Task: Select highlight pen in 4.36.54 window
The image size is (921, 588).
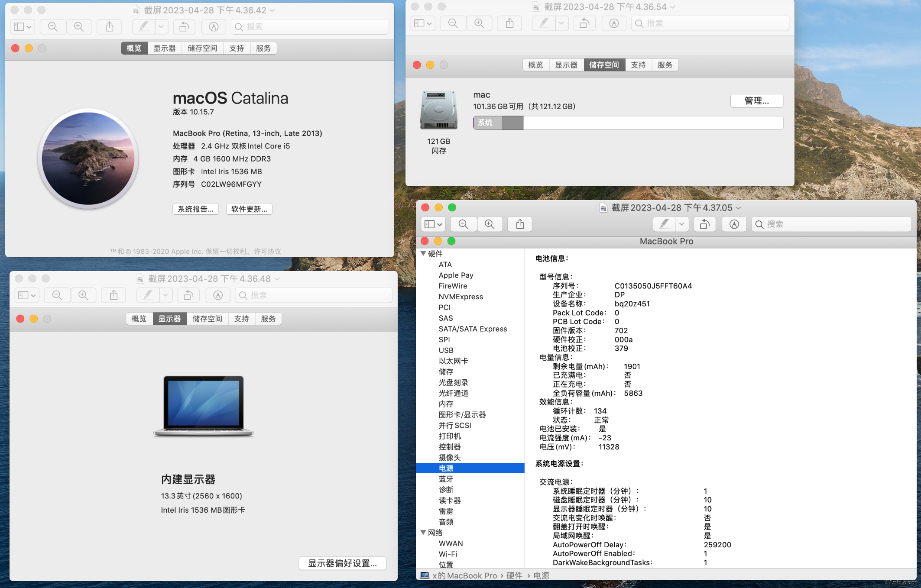Action: 544,23
